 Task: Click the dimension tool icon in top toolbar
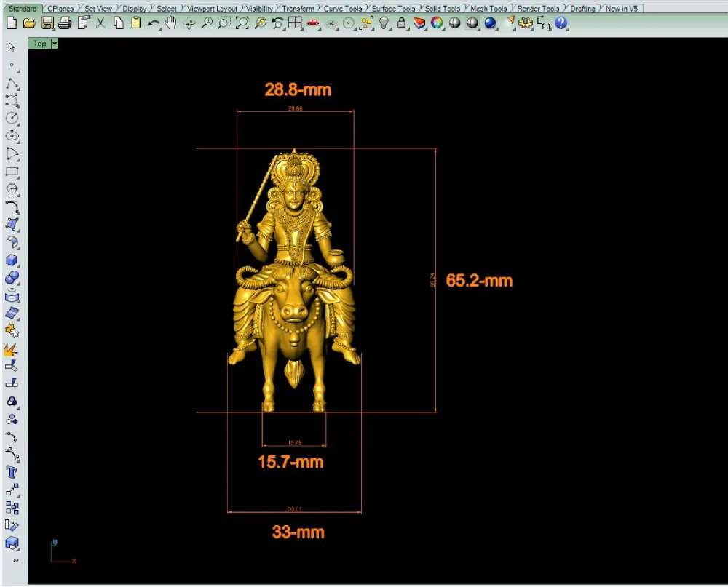pyautogui.click(x=543, y=23)
